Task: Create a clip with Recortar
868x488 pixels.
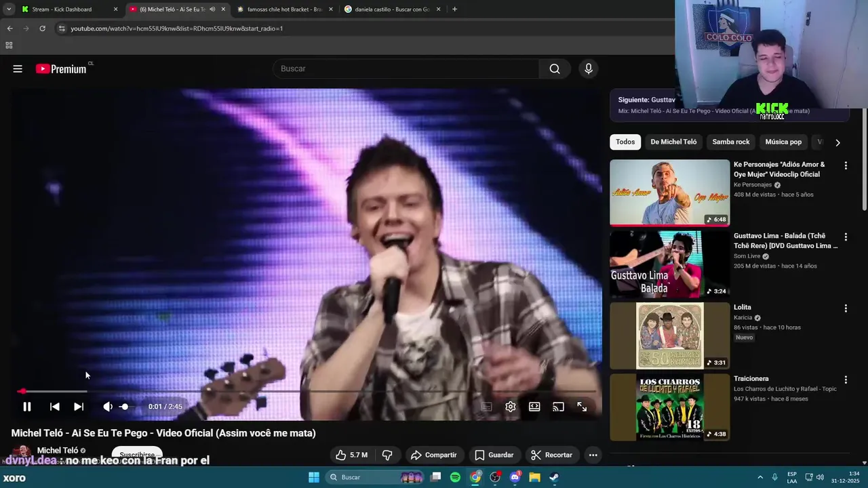Action: pyautogui.click(x=552, y=455)
